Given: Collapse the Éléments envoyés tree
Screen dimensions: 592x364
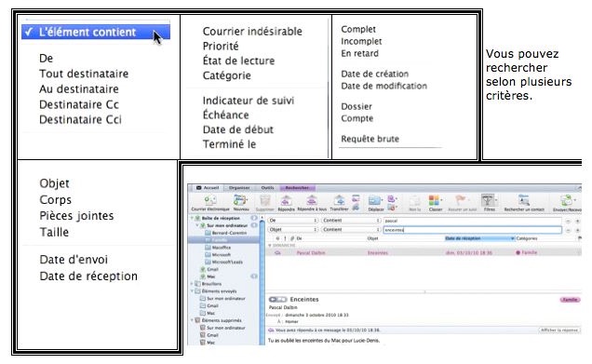Looking at the screenshot, I should click(192, 291).
